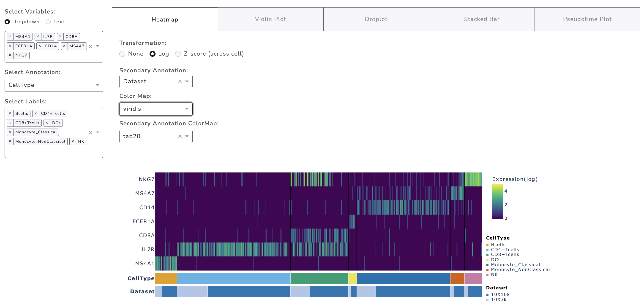This screenshot has height=307, width=644.
Task: Remove the NK label tag
Action: [73, 142]
